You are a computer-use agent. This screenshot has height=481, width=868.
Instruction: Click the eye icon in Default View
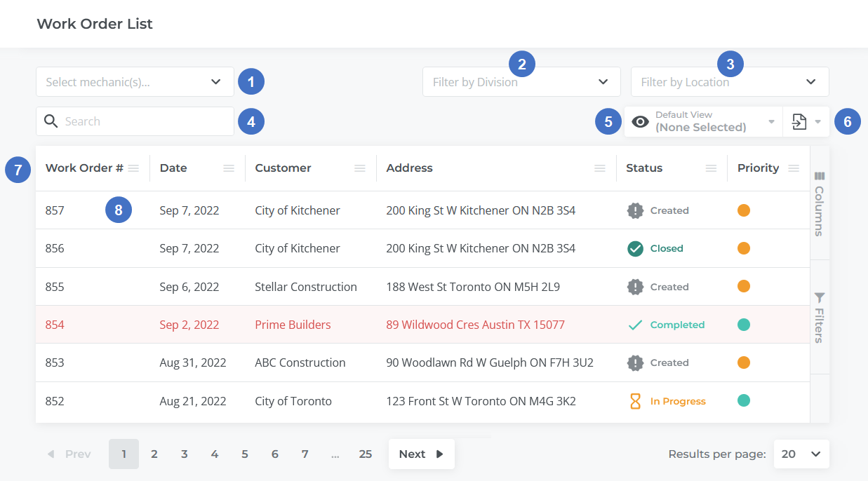pyautogui.click(x=640, y=121)
